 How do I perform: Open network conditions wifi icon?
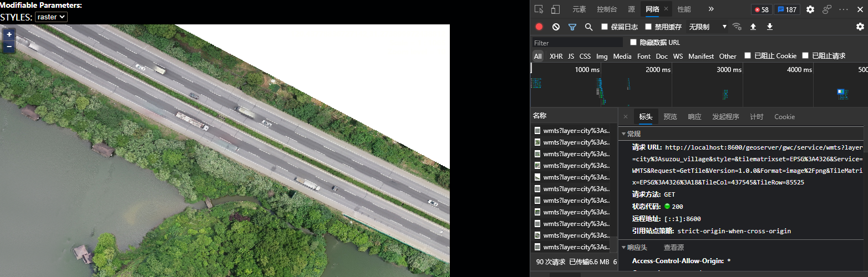[737, 27]
